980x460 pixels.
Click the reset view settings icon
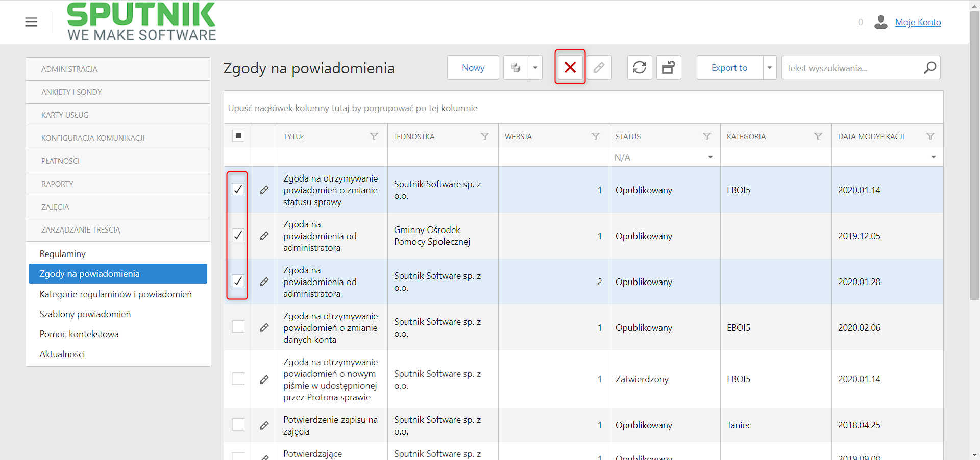coord(669,67)
